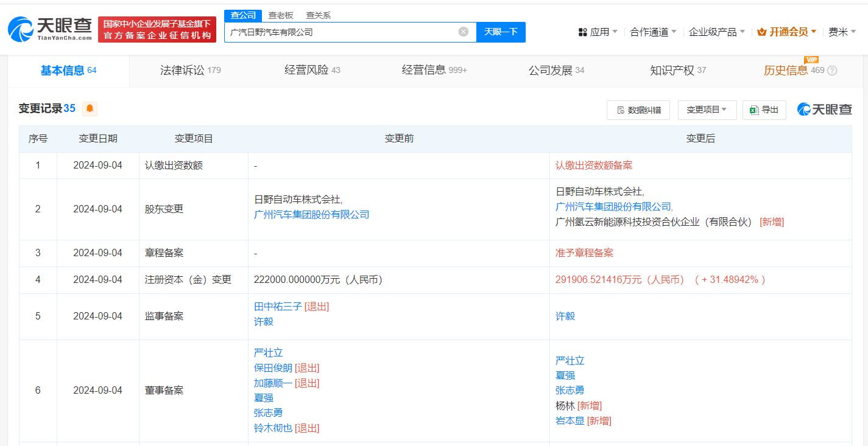The width and height of the screenshot is (868, 446).
Task: Switch to the 查关系 search tab
Action: click(318, 16)
